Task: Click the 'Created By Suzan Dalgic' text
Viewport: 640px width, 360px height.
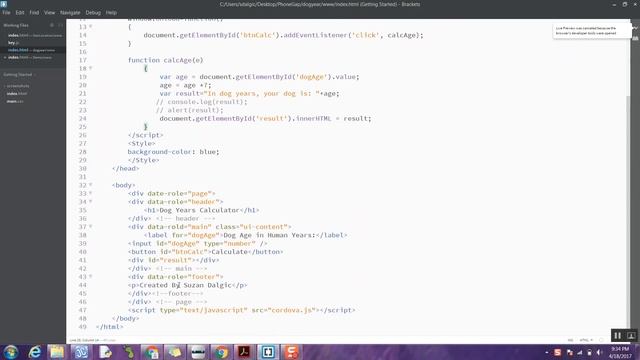Action: point(186,285)
